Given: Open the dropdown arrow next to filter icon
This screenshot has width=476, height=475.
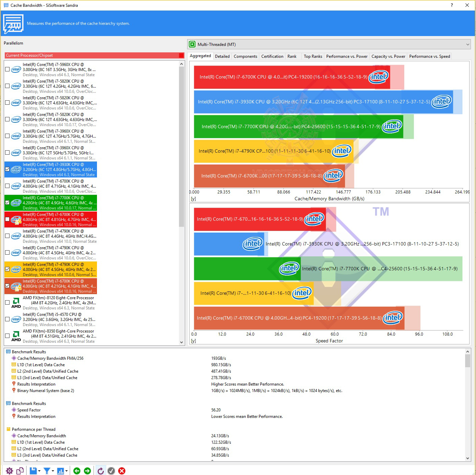Looking at the screenshot, I should pyautogui.click(x=53, y=471).
